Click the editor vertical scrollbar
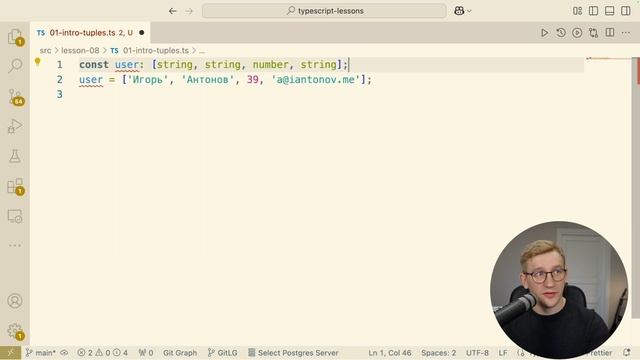The width and height of the screenshot is (640, 360). 636,188
